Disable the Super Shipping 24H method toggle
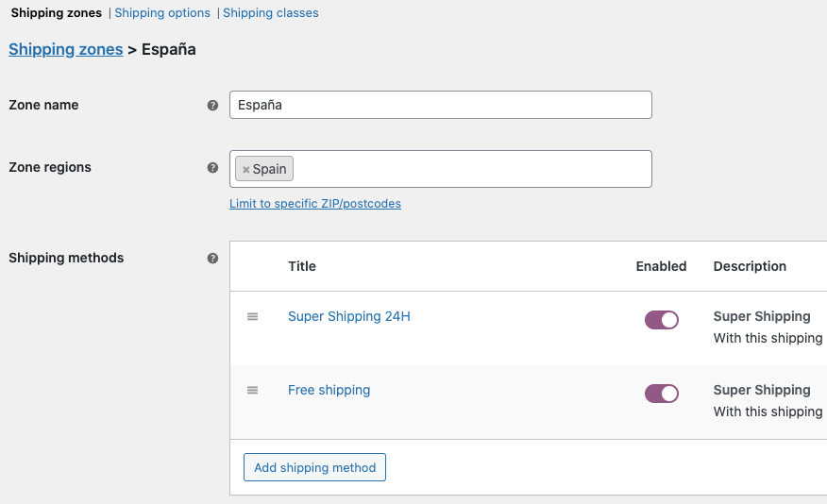Screen dimensions: 827x504 pos(662,320)
